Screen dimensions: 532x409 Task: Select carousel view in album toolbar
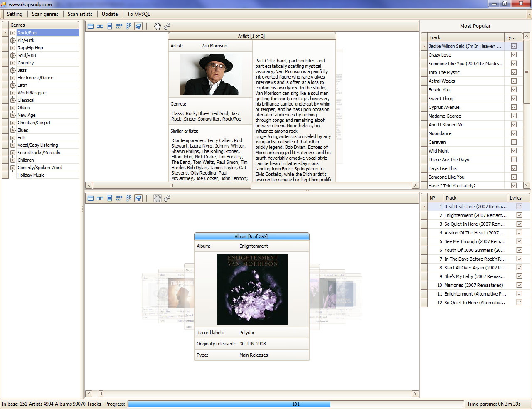[x=138, y=198]
